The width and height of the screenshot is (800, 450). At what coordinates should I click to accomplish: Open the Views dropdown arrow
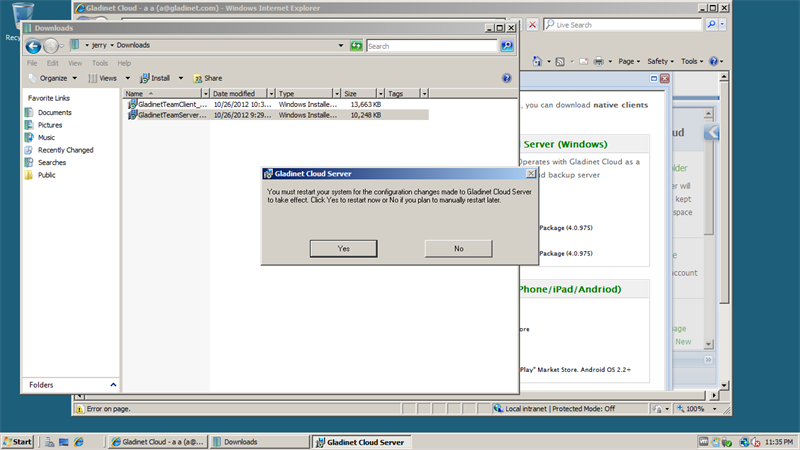click(128, 78)
